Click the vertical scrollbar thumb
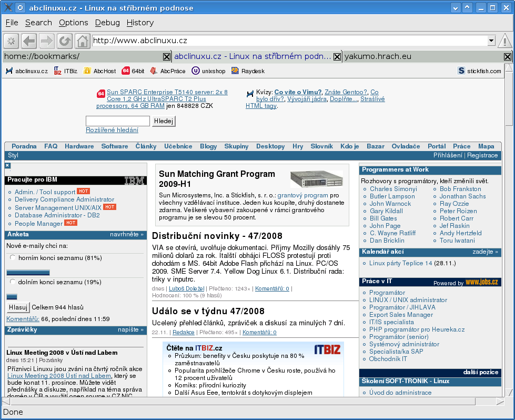 tap(509, 99)
